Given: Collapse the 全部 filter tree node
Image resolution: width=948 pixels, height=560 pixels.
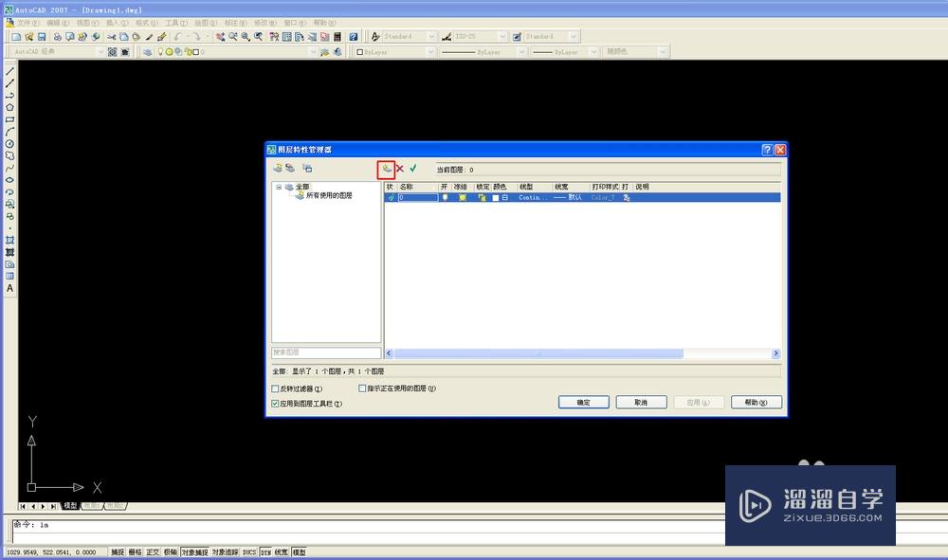Looking at the screenshot, I should click(x=279, y=188).
